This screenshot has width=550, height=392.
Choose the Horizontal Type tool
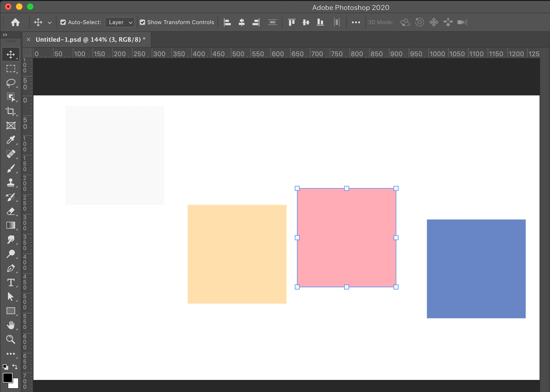pyautogui.click(x=11, y=282)
